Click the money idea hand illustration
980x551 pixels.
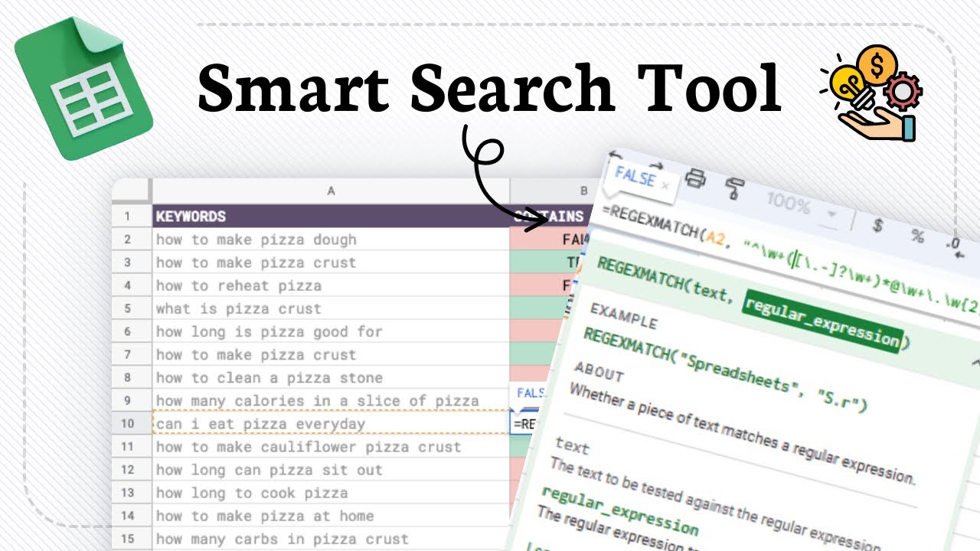tap(871, 92)
